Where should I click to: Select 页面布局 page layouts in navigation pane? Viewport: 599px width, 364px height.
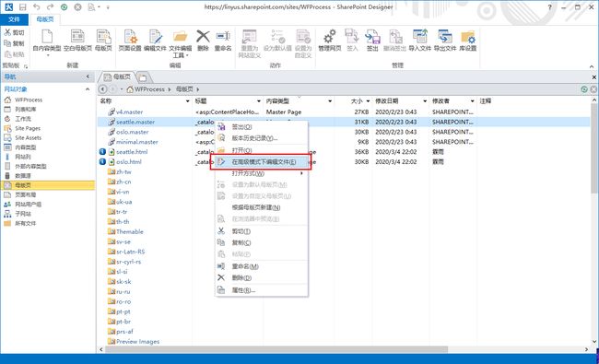[26, 194]
